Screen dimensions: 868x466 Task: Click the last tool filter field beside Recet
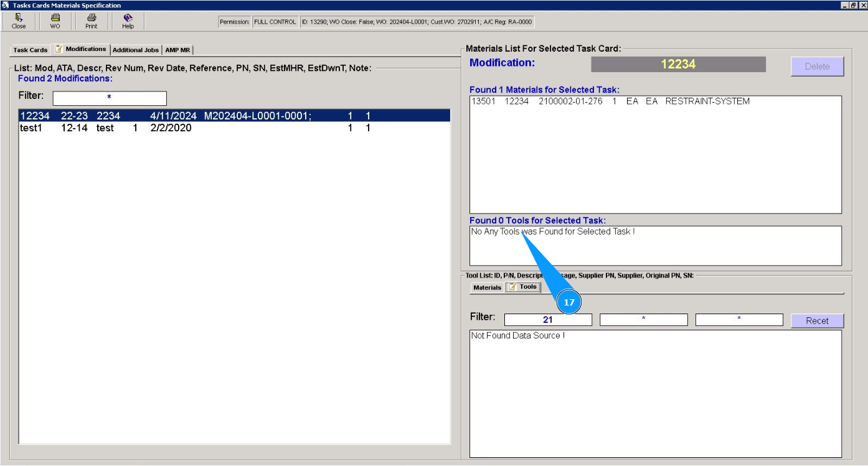pos(739,320)
